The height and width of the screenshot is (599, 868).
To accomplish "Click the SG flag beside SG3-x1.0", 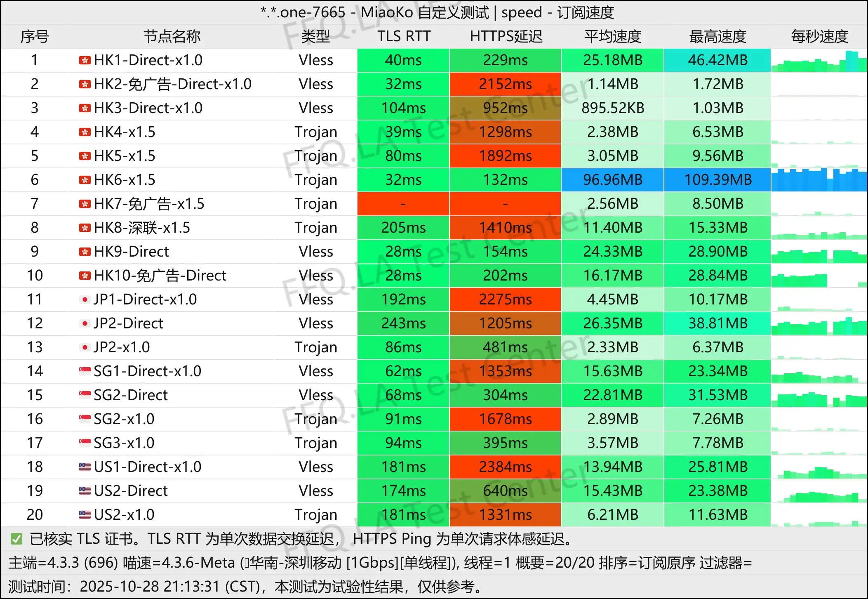I will coord(85,443).
